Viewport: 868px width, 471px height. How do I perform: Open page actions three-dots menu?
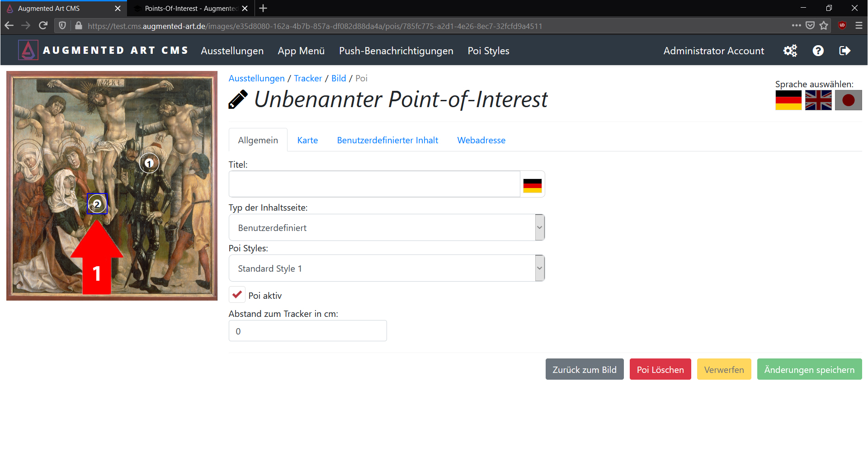coord(796,26)
